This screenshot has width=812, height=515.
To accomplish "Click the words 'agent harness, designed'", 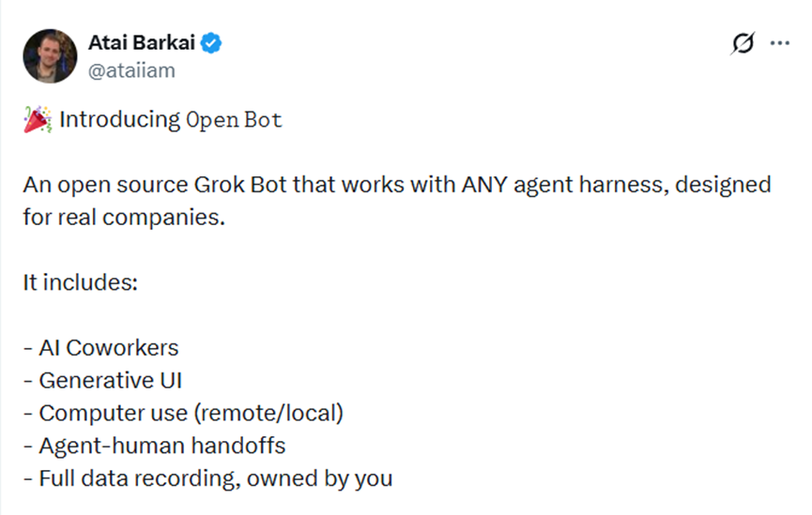I will [642, 186].
